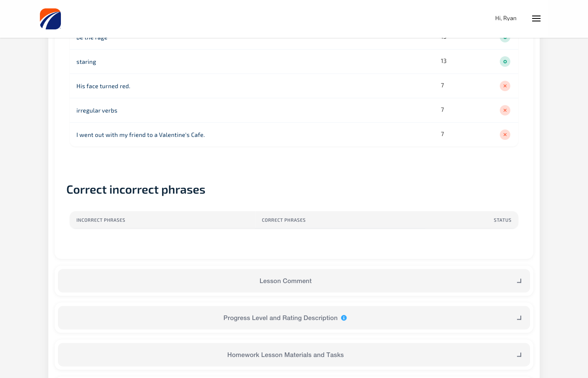588x378 pixels.
Task: Click the 'Hi, Ryan' user greeting
Action: click(506, 18)
